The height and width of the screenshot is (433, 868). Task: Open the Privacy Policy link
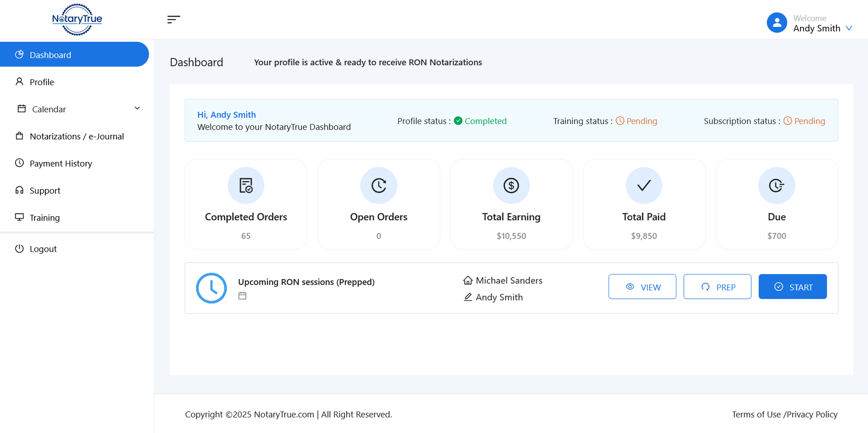click(x=812, y=414)
